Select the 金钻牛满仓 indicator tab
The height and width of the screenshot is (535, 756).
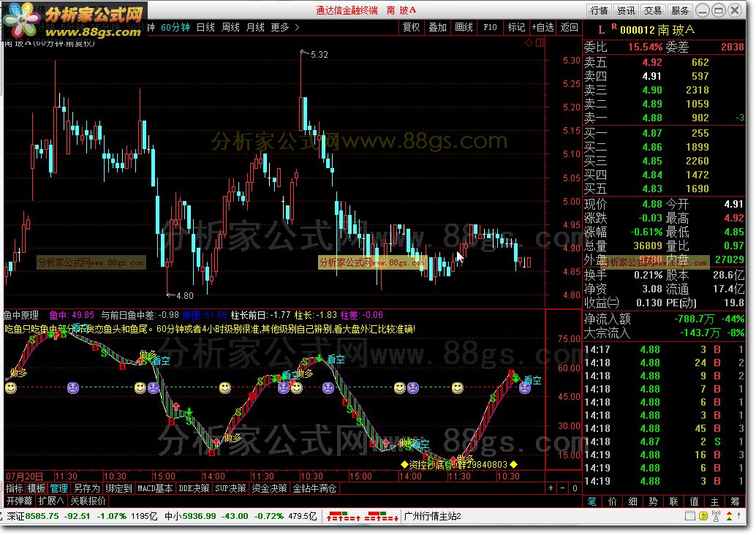(x=315, y=488)
